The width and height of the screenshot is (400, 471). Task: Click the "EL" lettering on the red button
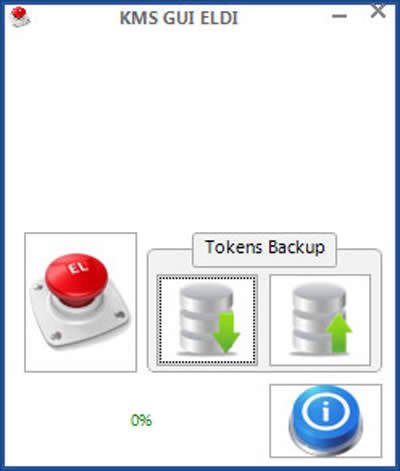tap(78, 267)
